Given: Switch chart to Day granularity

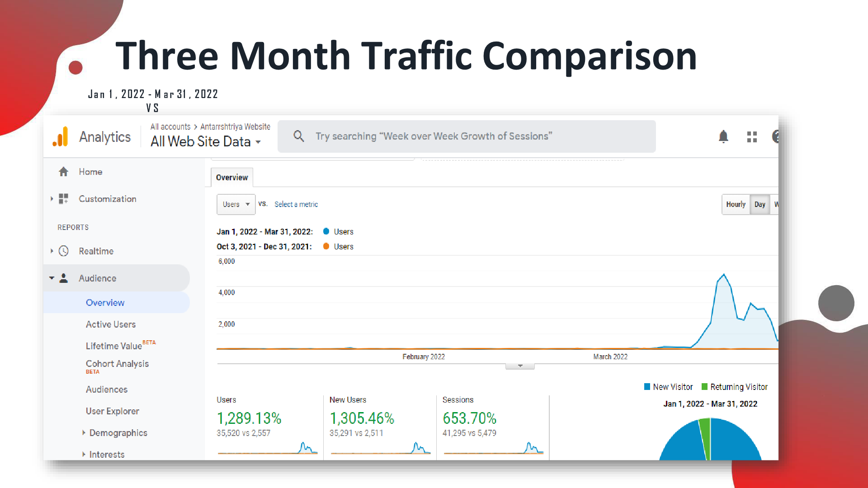Looking at the screenshot, I should pos(760,204).
